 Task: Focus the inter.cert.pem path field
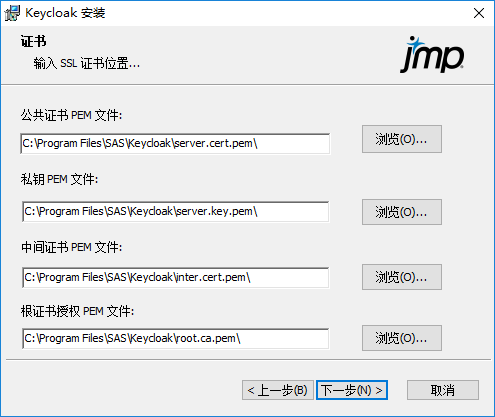coord(176,277)
